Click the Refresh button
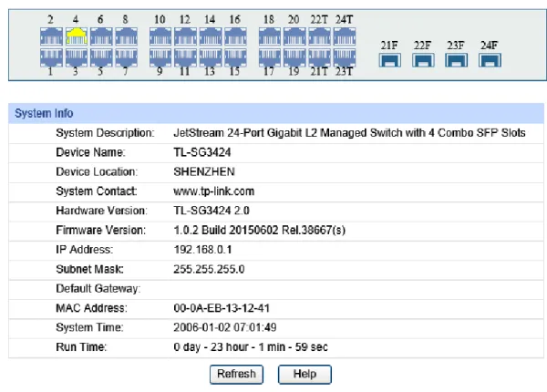Screen dimensions: 547x392 tap(236, 374)
